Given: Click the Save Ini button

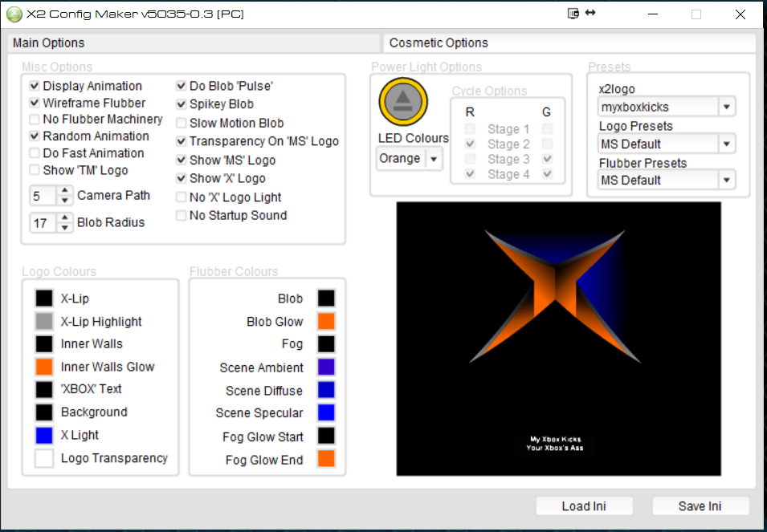Looking at the screenshot, I should pos(700,506).
